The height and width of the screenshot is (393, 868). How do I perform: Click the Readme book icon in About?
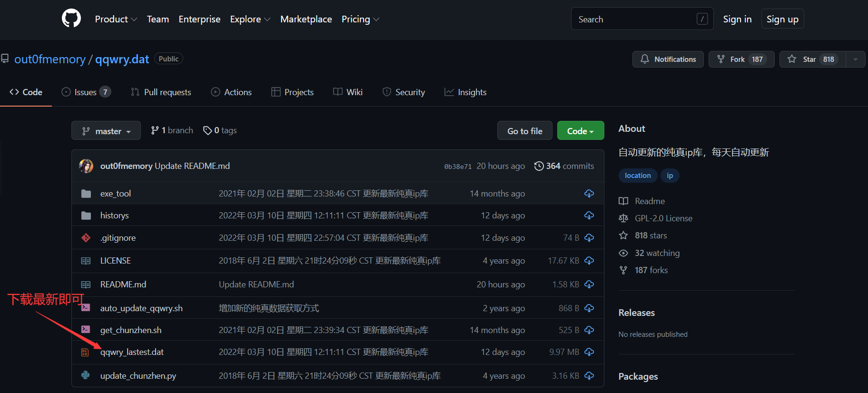click(623, 201)
